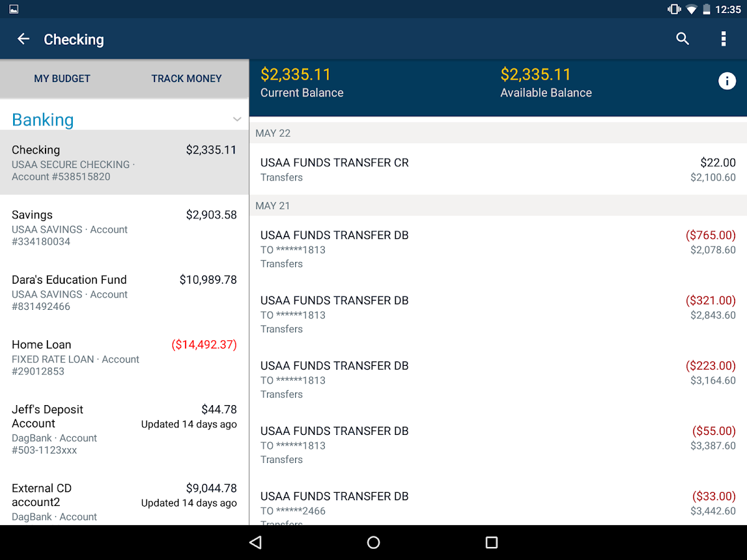This screenshot has height=560, width=747.
Task: Tap the 12:35 clock in status bar
Action: point(728,9)
